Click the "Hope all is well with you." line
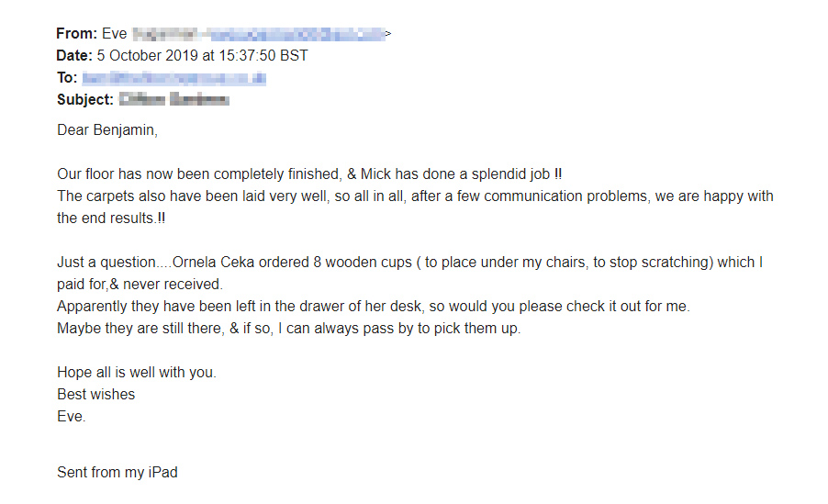 (137, 372)
